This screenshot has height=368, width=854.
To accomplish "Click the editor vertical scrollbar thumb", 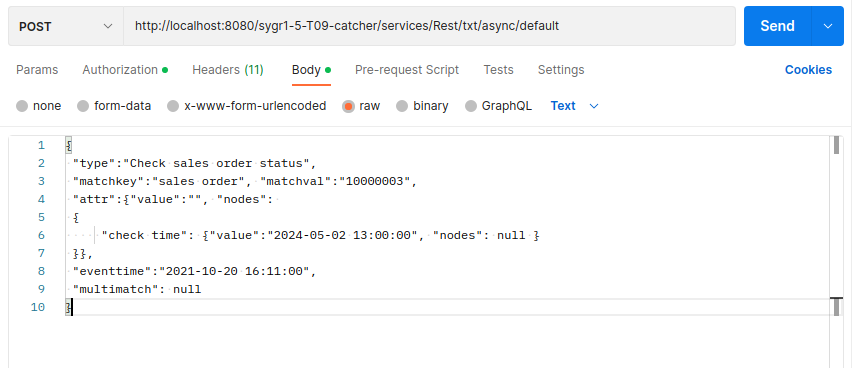I will click(x=837, y=146).
